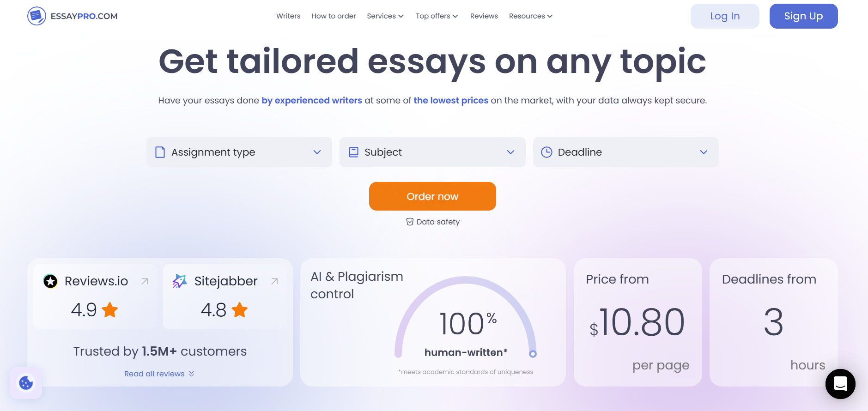Click the Sign Up button
Viewport: 868px width, 411px height.
[803, 16]
